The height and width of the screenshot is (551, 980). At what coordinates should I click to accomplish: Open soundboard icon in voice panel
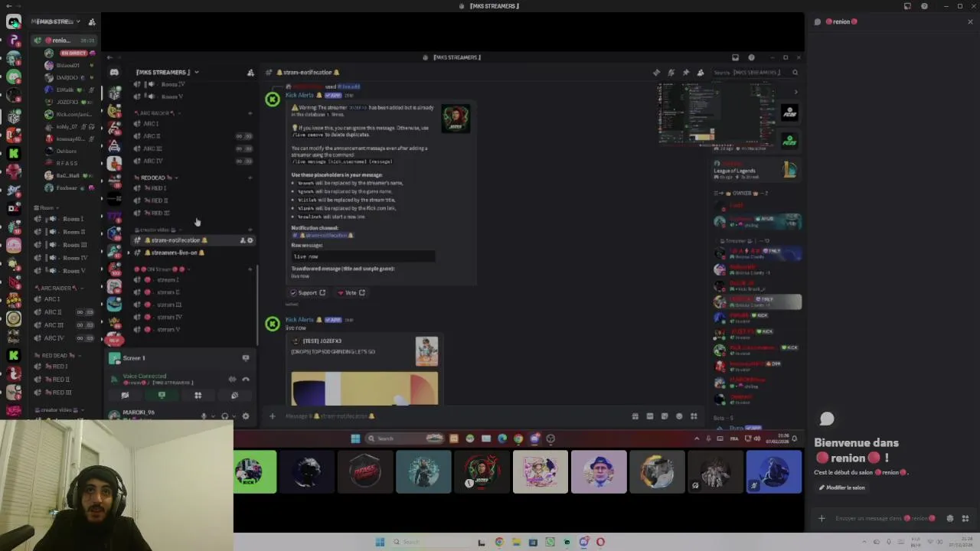tap(234, 396)
